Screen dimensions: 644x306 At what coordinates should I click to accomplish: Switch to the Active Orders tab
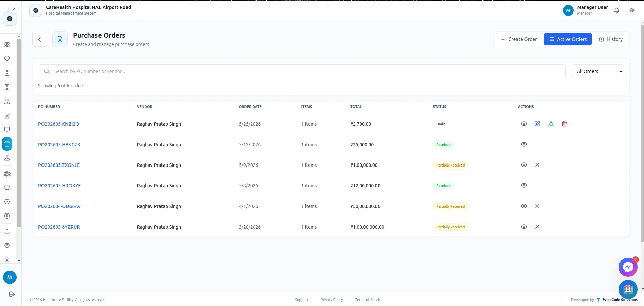click(x=568, y=39)
